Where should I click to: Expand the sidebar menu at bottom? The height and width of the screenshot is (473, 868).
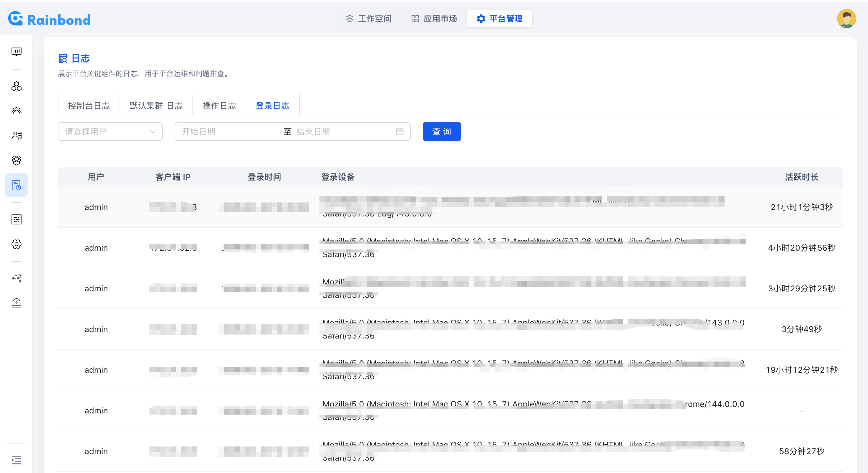pos(16,459)
